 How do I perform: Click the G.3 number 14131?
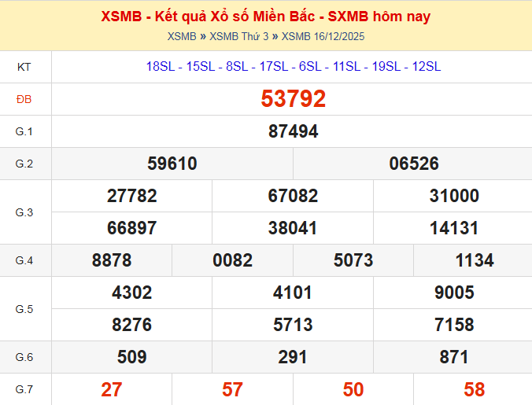point(454,228)
